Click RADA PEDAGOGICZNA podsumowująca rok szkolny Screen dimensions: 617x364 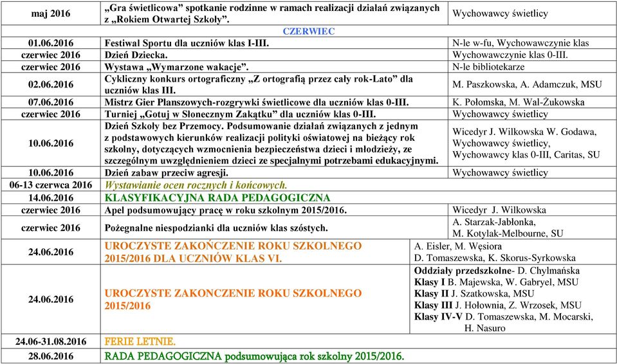point(254,356)
